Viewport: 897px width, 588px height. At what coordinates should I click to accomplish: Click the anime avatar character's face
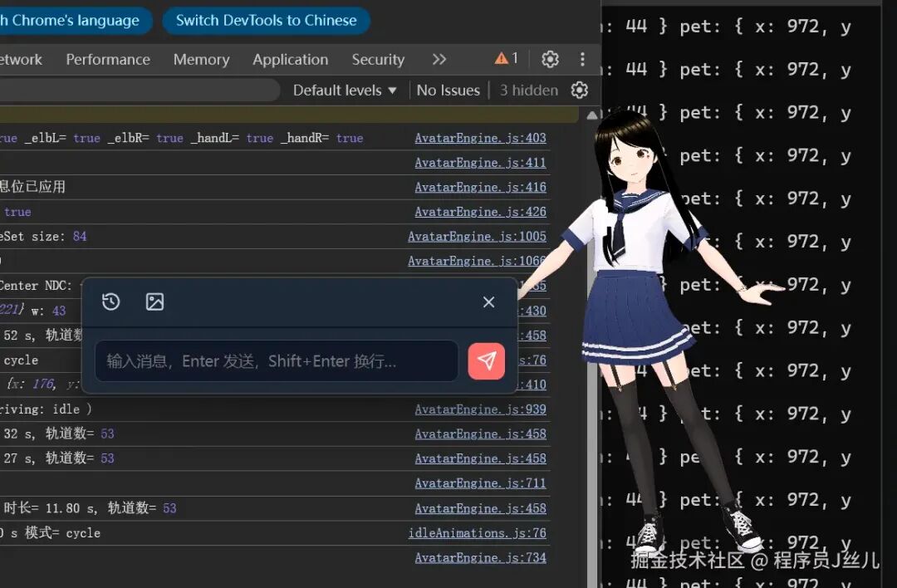[x=630, y=160]
